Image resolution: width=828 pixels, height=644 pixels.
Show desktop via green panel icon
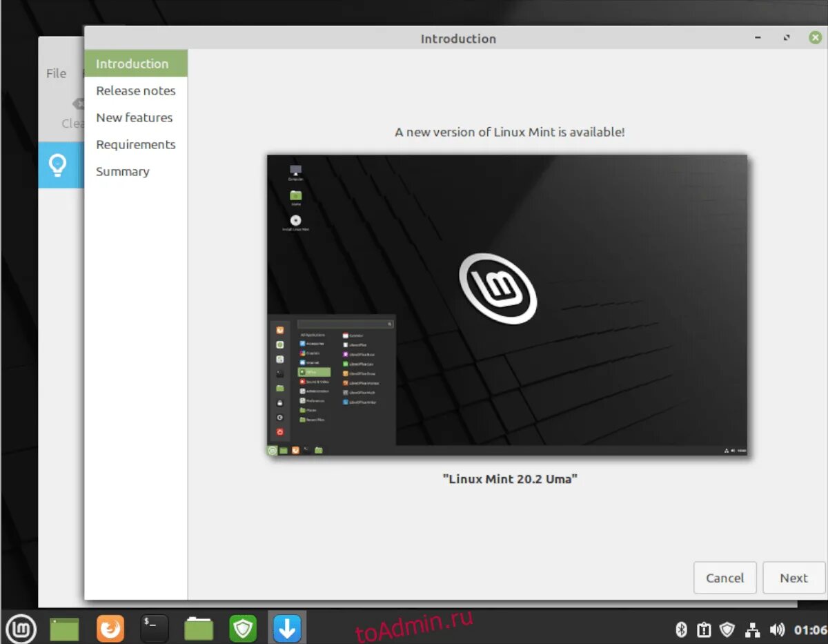point(64,628)
